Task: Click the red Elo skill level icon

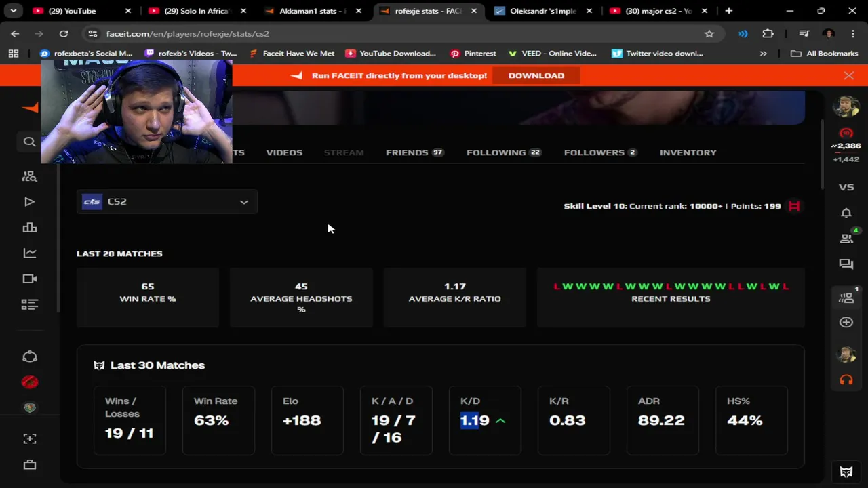Action: click(x=846, y=134)
